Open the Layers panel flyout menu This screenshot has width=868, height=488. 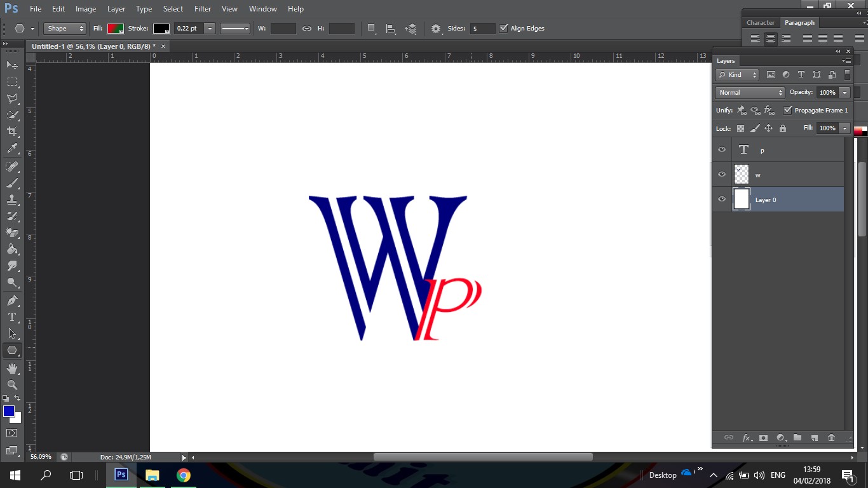[846, 61]
